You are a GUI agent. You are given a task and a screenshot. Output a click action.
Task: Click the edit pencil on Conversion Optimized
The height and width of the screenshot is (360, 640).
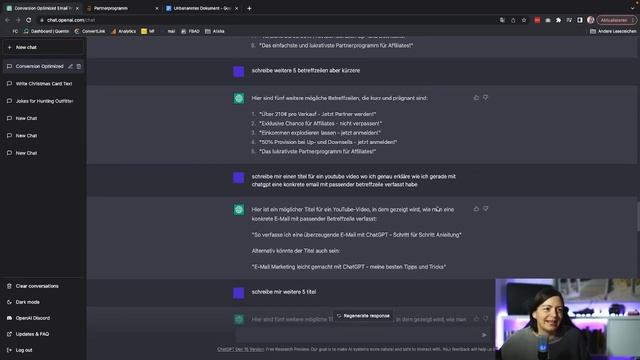[x=70, y=66]
